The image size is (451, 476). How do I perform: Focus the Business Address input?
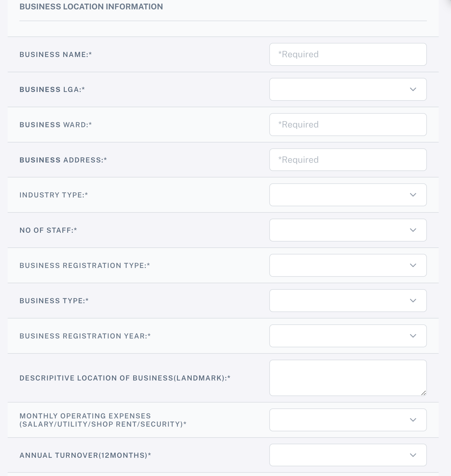tap(348, 160)
